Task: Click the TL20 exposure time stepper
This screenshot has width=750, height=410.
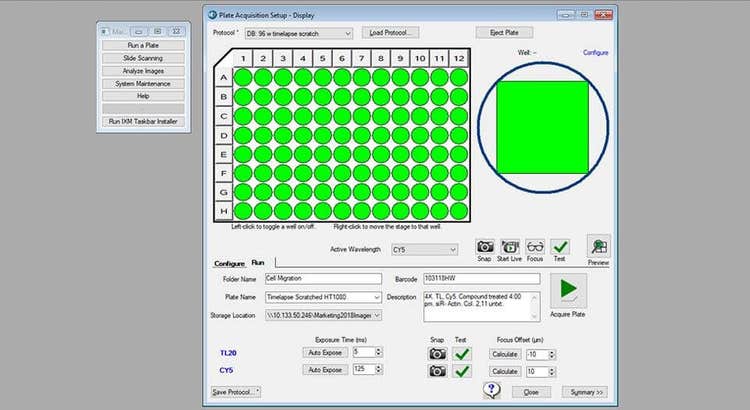Action: point(378,352)
